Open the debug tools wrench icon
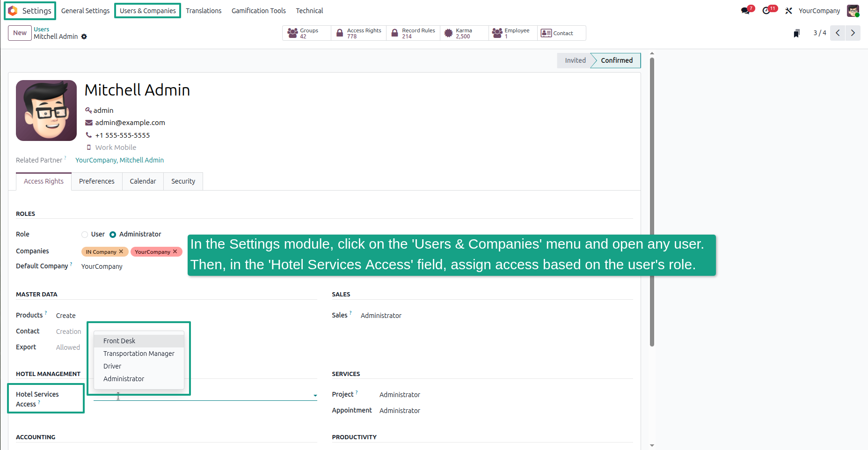868x450 pixels. click(788, 11)
